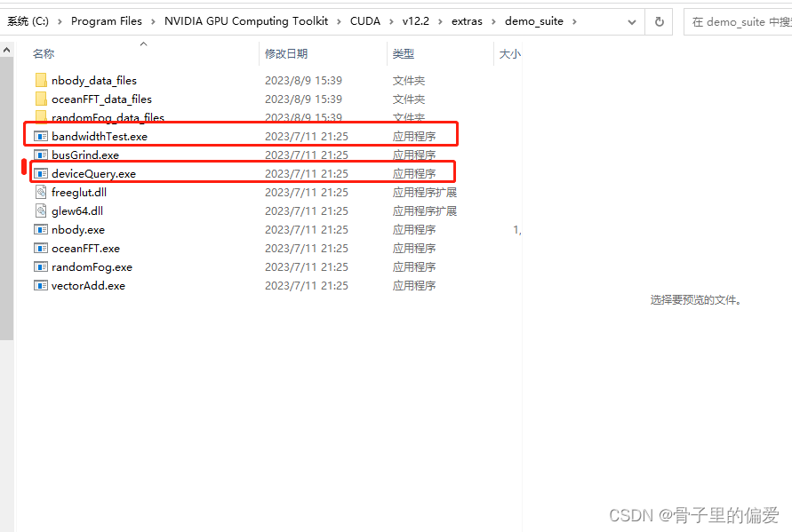The image size is (792, 532).
Task: Click the 文件夹 type of nbody_data_files
Action: (x=409, y=81)
